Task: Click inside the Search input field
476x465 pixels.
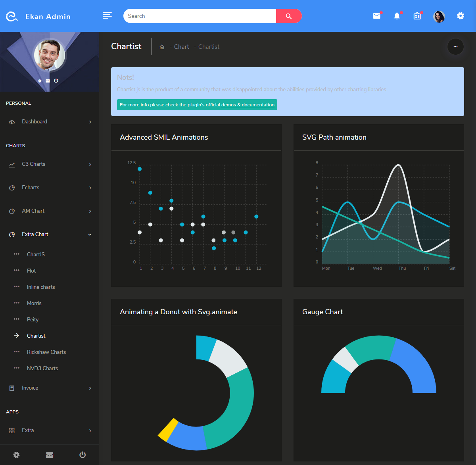Action: tap(198, 16)
